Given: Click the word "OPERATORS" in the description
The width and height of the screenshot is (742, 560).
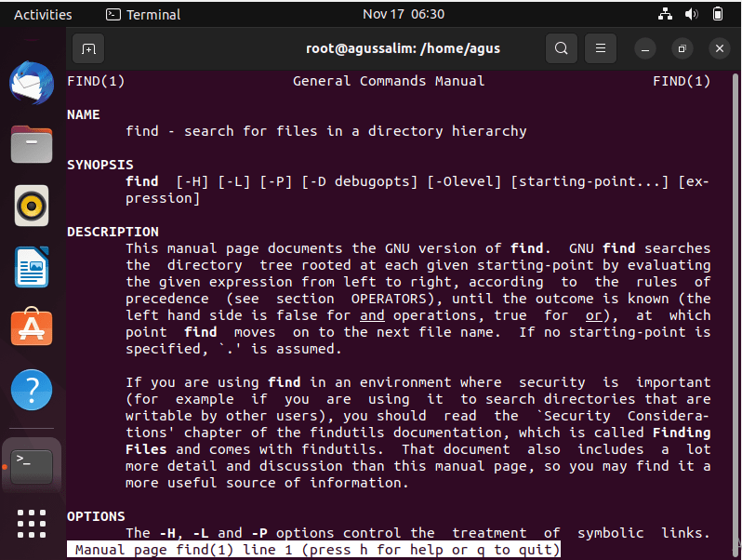Looking at the screenshot, I should coord(389,299).
